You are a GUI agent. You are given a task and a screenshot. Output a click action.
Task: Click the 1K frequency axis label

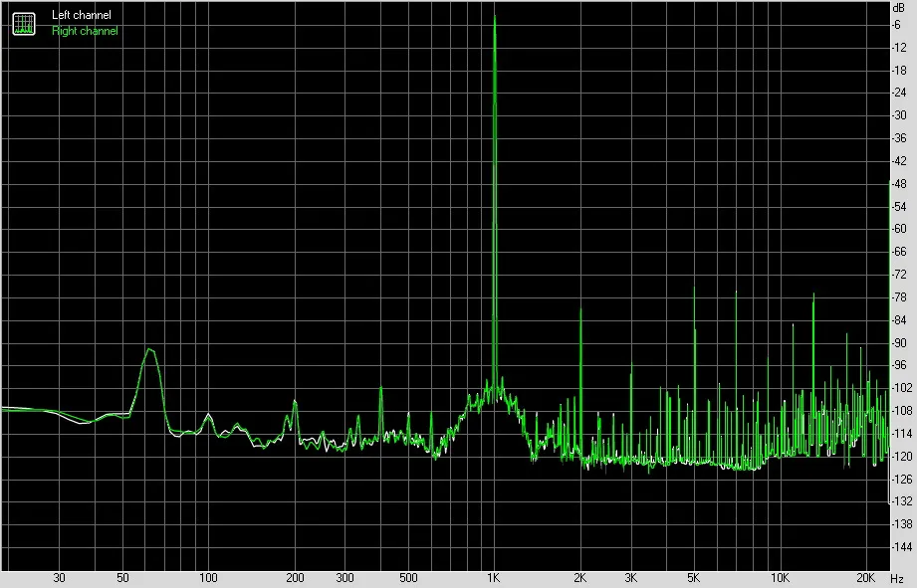pyautogui.click(x=494, y=578)
